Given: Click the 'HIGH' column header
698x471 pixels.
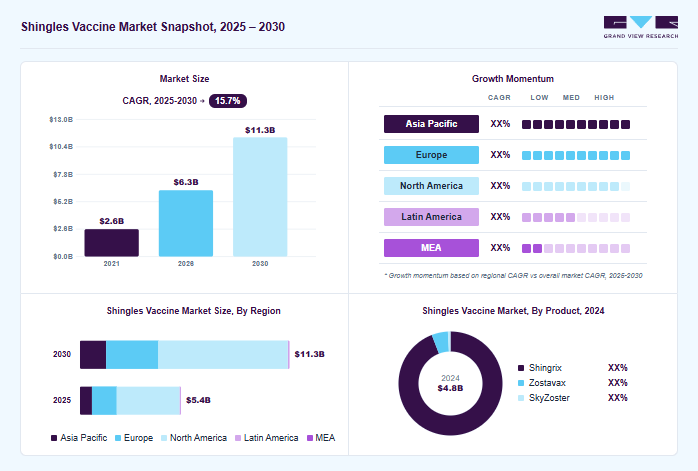Looking at the screenshot, I should 604,97.
